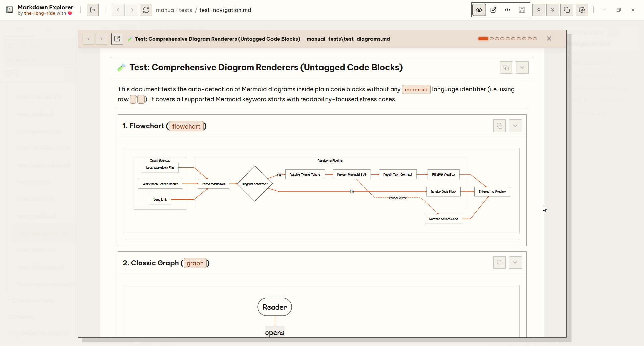Viewport: 644px width, 346px height.
Task: Go back in the preview popup
Action: (88, 39)
